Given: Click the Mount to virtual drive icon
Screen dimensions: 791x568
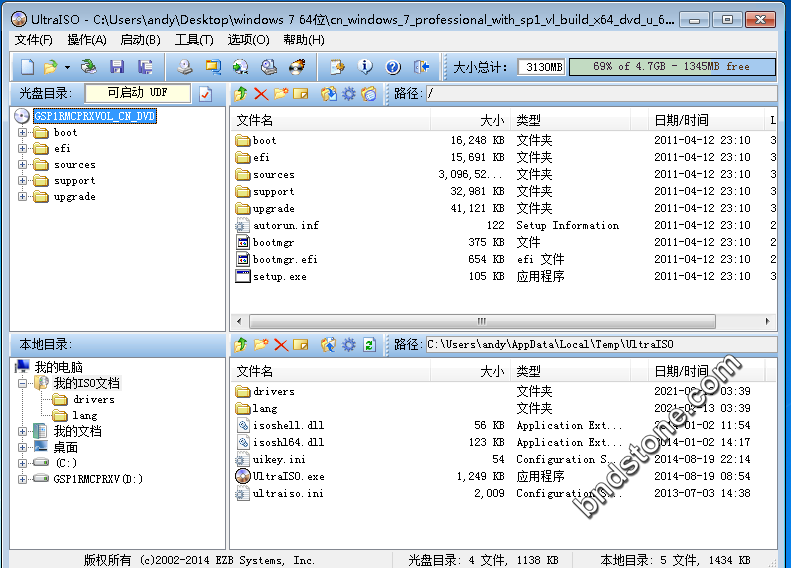Looking at the screenshot, I should click(269, 67).
